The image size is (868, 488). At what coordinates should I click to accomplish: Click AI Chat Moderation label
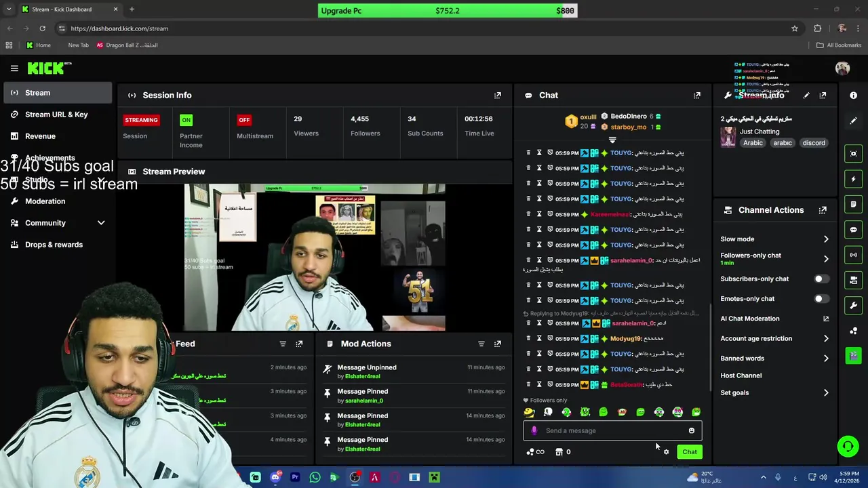tap(750, 319)
